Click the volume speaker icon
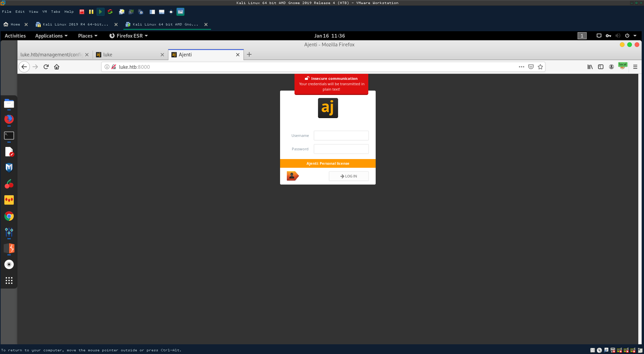644x354 pixels. pyautogui.click(x=618, y=36)
